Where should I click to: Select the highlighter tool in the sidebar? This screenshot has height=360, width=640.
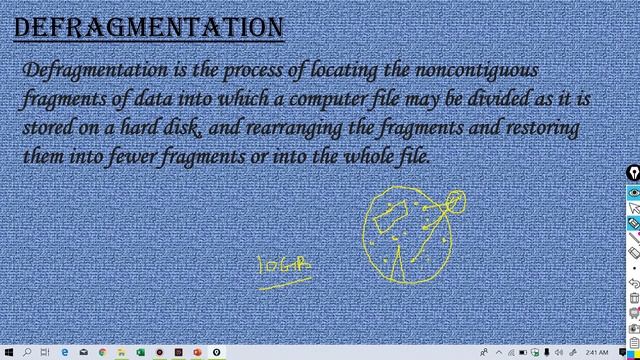(633, 223)
